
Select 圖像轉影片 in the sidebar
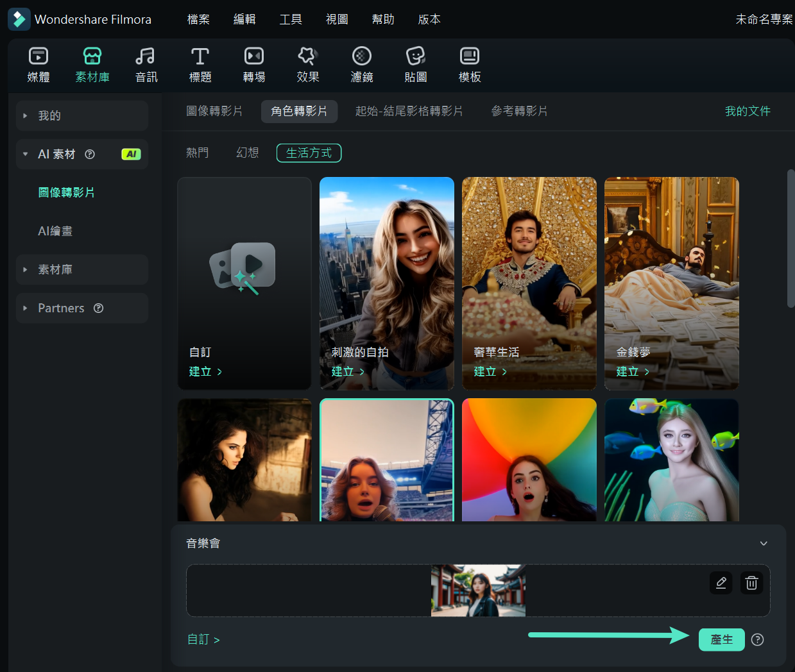67,192
